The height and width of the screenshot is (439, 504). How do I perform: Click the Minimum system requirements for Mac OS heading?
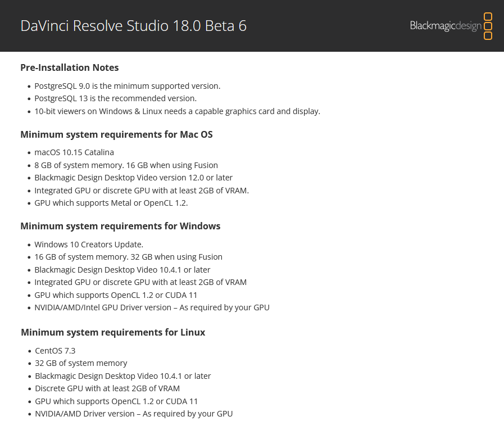116,134
